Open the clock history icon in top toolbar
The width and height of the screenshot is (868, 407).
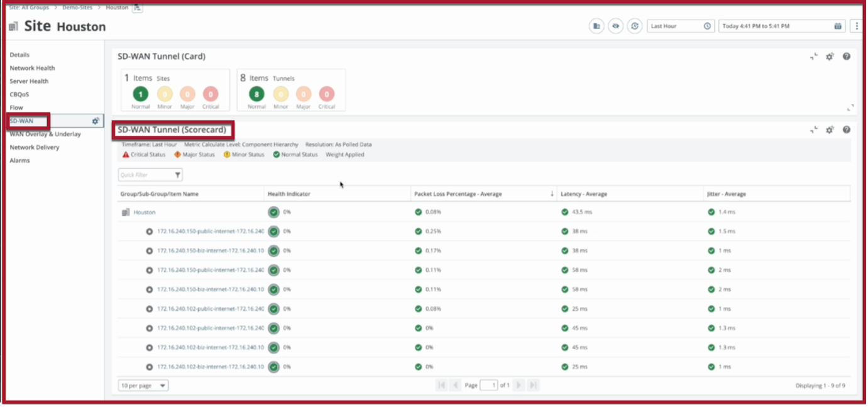coord(635,26)
